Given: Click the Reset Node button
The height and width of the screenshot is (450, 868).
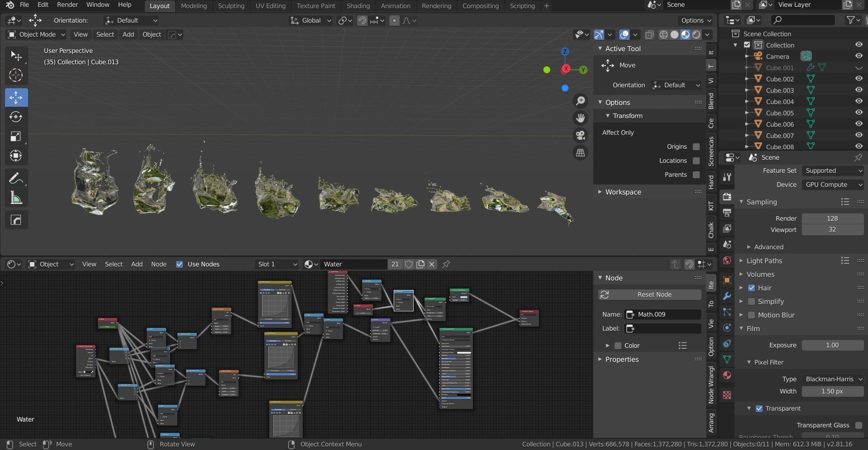Looking at the screenshot, I should (x=649, y=294).
